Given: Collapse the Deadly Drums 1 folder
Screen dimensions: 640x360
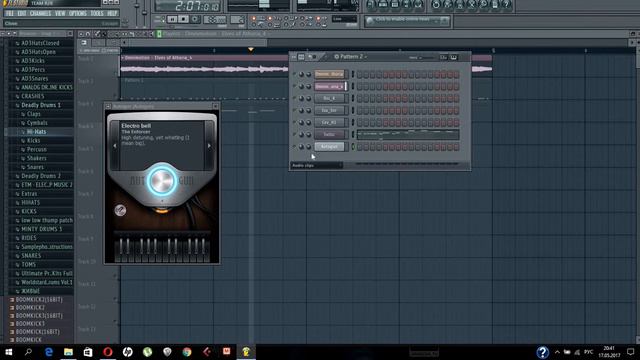Looking at the screenshot, I should (41, 105).
